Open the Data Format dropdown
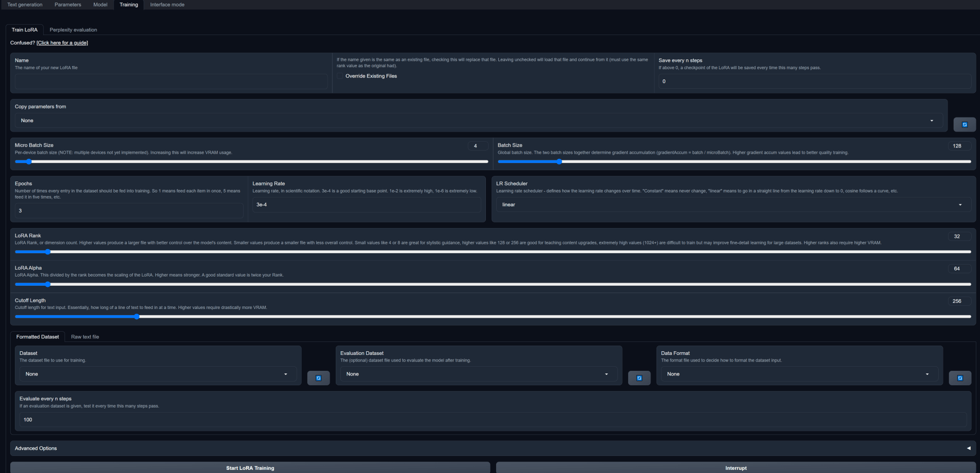 point(799,373)
